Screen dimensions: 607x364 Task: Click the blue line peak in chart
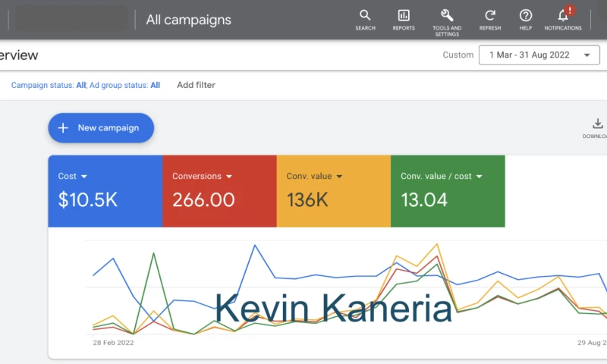click(x=254, y=246)
